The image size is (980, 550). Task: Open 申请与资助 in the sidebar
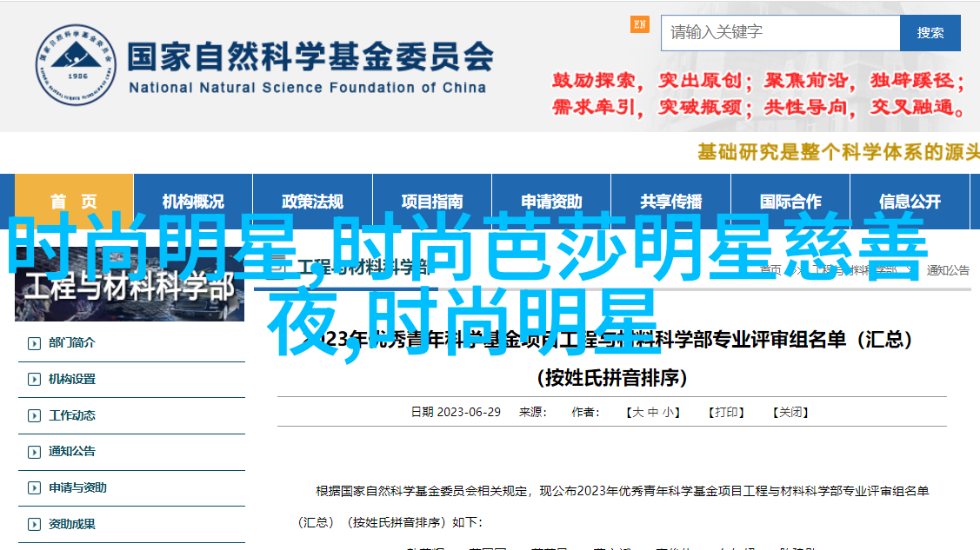(x=77, y=487)
